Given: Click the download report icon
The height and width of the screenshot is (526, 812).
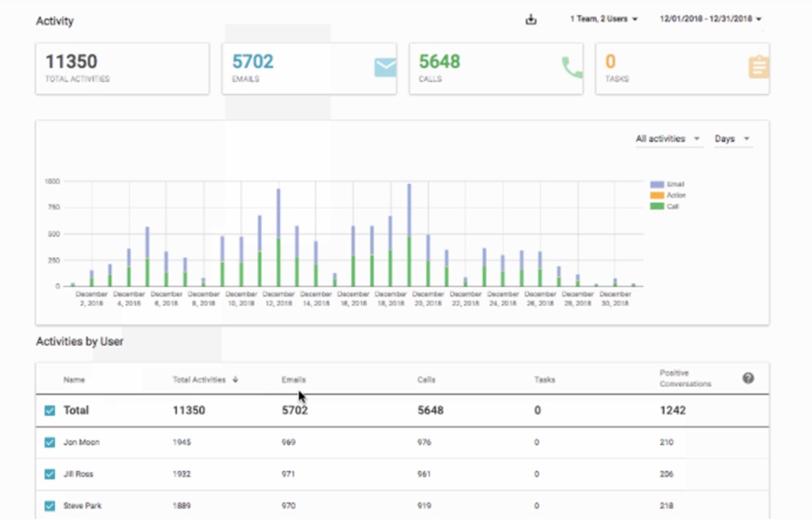Looking at the screenshot, I should pyautogui.click(x=531, y=19).
